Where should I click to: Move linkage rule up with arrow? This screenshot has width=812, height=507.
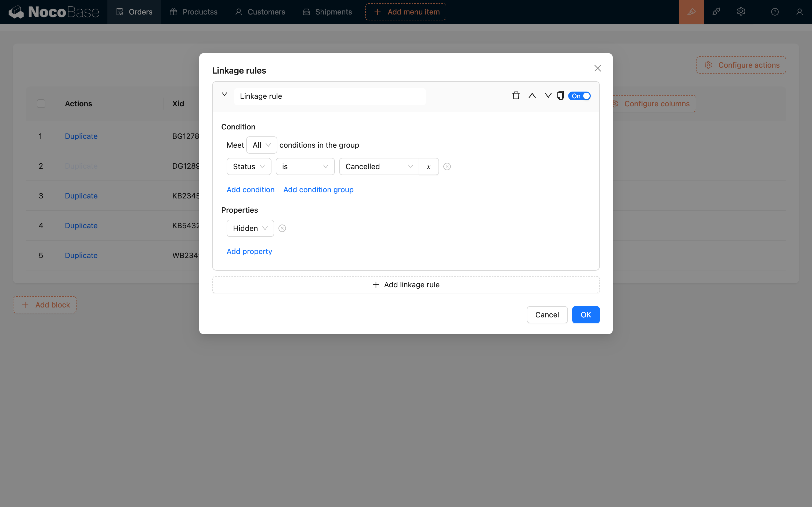click(532, 96)
